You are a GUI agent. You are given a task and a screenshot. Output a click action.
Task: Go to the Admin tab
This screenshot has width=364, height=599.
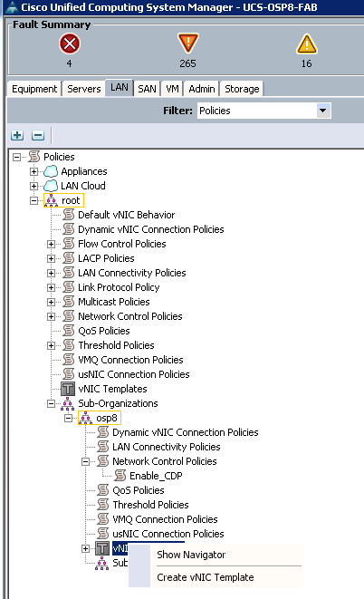pyautogui.click(x=202, y=89)
